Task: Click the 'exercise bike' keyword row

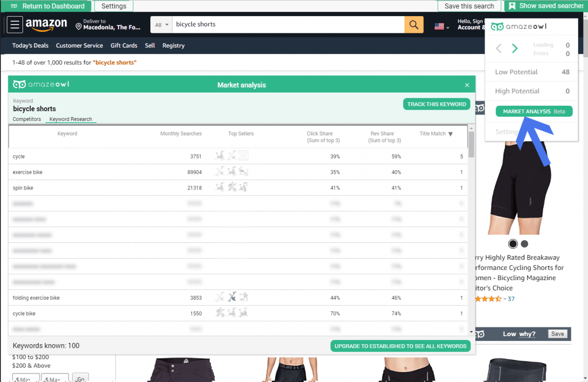Action: (x=238, y=172)
